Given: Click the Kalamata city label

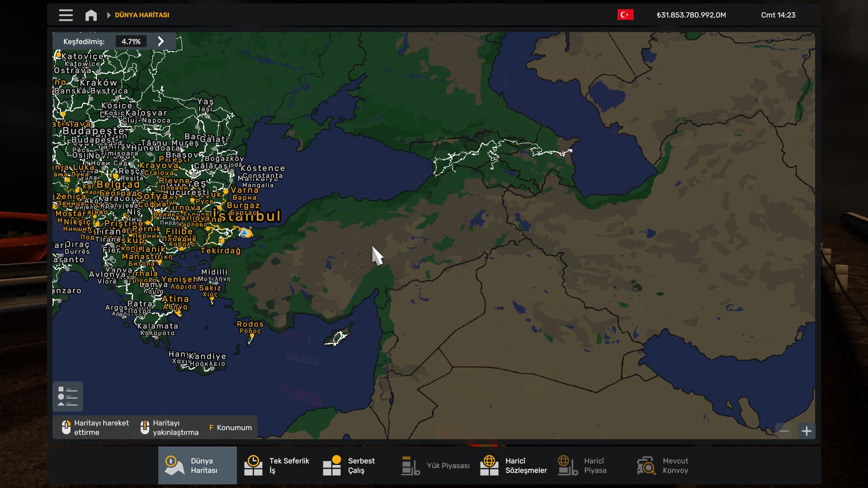Looking at the screenshot, I should tap(157, 326).
